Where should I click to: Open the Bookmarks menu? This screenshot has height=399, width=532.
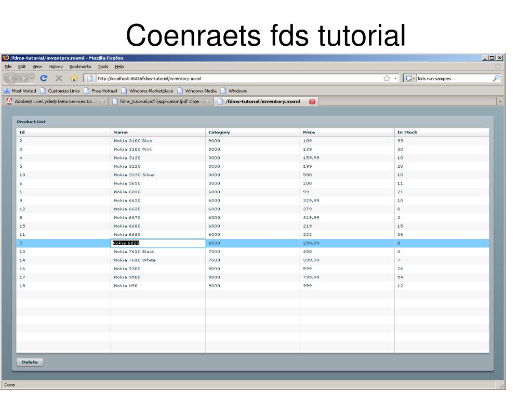(x=80, y=66)
